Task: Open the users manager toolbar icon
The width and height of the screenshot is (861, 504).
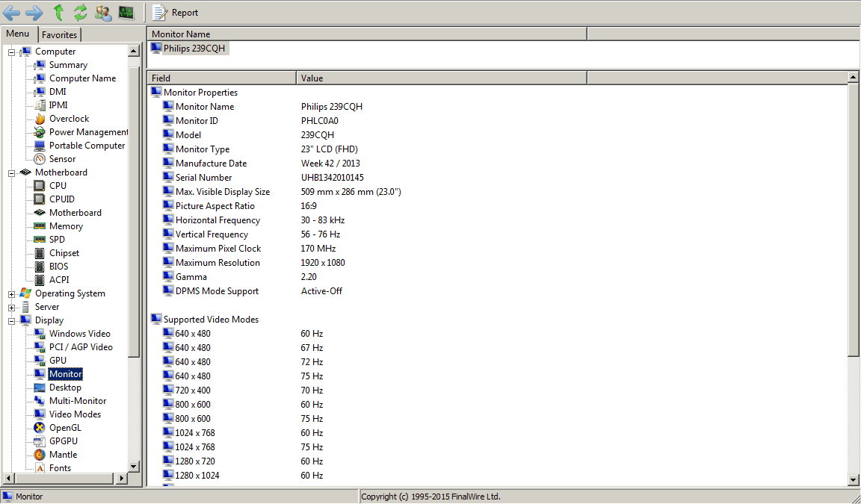Action: pyautogui.click(x=103, y=12)
